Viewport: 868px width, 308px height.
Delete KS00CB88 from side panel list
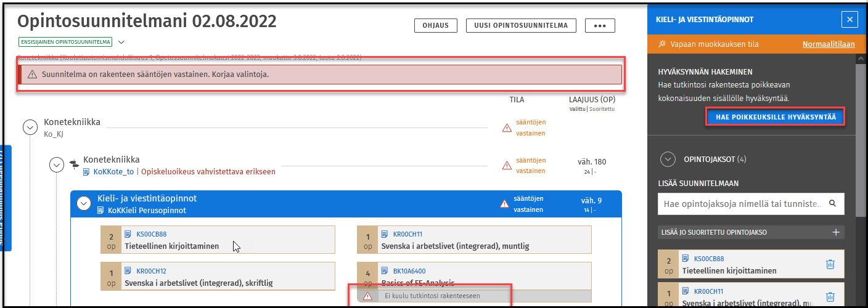point(830,264)
